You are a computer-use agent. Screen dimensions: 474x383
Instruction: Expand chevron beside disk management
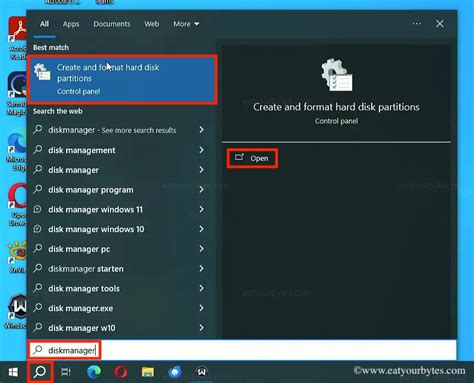201,150
